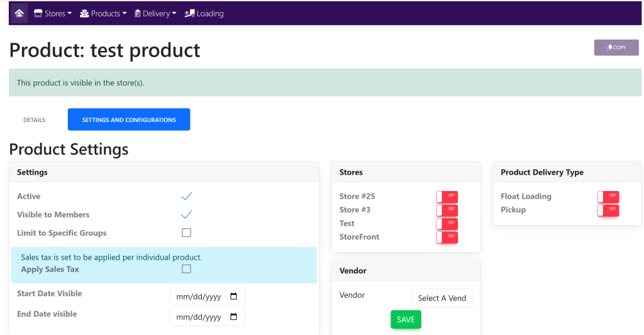Expand the Delivery dropdown menu
Image resolution: width=644 pixels, height=335 pixels.
(155, 13)
